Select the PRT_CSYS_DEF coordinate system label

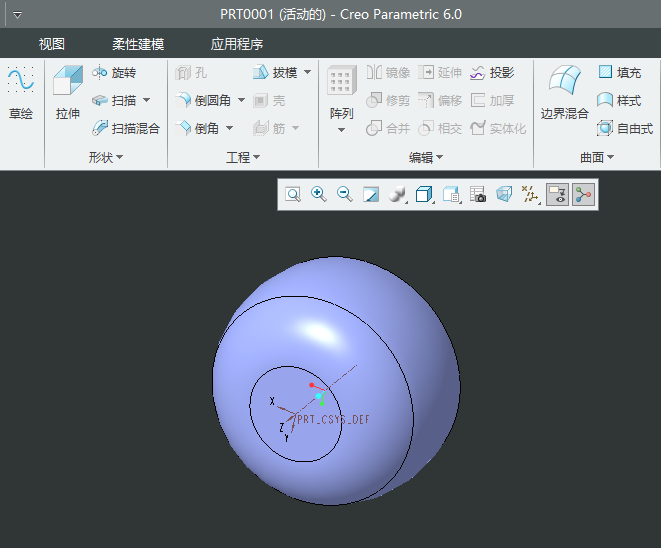coord(333,419)
